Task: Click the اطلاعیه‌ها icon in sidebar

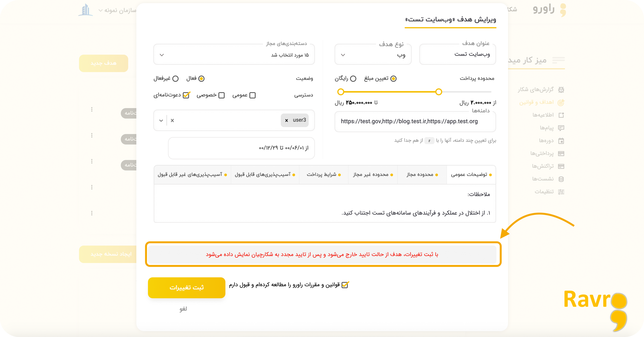Action: pyautogui.click(x=561, y=115)
